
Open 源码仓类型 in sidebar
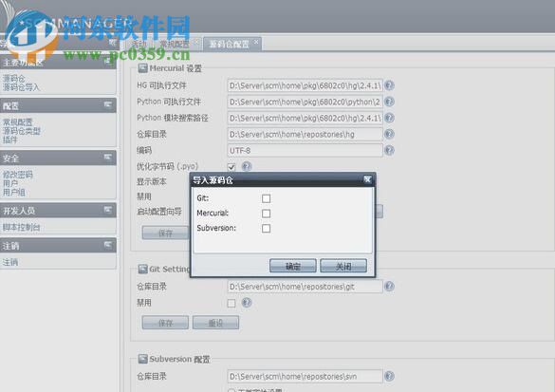click(x=22, y=131)
